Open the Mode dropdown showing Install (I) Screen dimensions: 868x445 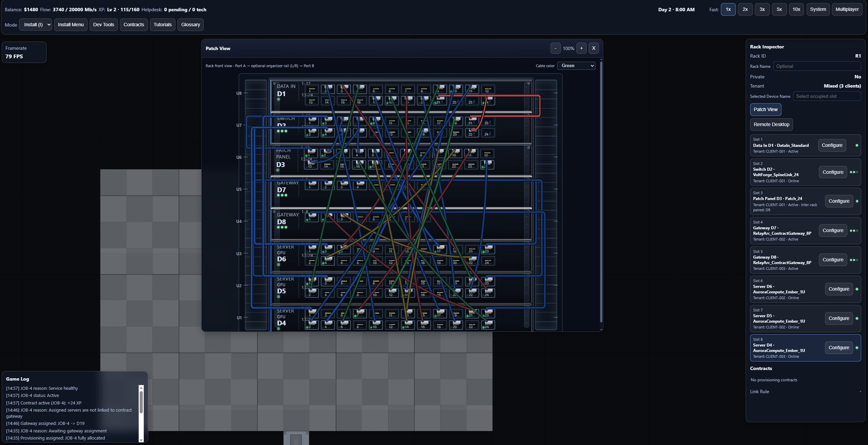pyautogui.click(x=36, y=25)
